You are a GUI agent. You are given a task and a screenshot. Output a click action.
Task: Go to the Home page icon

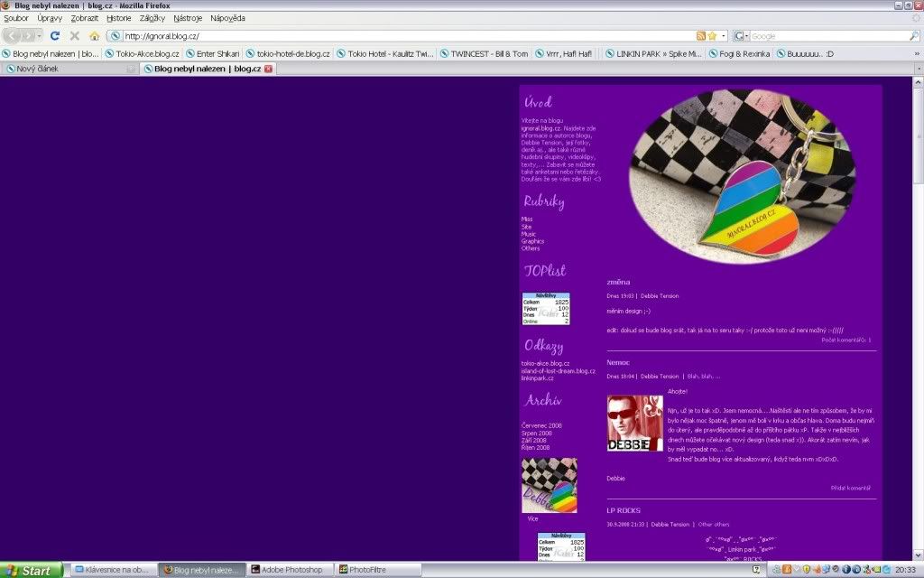pyautogui.click(x=94, y=35)
